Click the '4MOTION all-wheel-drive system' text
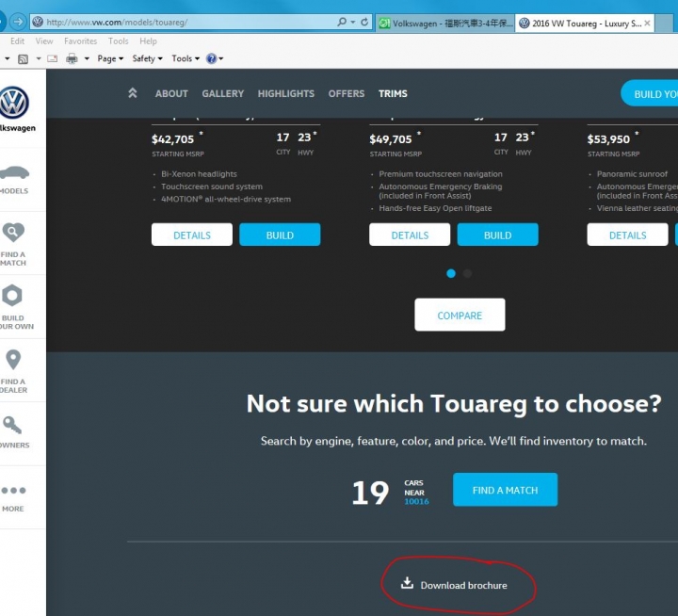 tap(226, 199)
